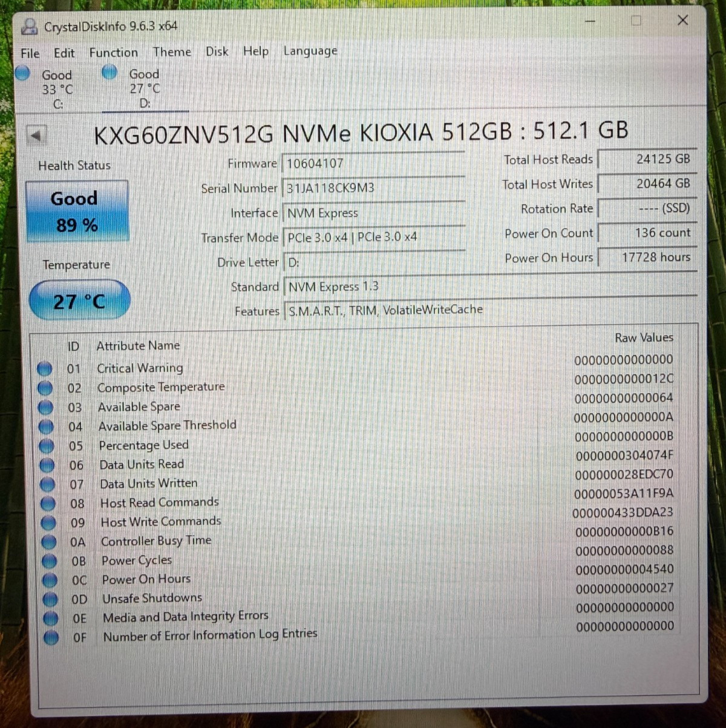The image size is (726, 728).
Task: Minimize the CrystalDiskInfo window
Action: [590, 21]
